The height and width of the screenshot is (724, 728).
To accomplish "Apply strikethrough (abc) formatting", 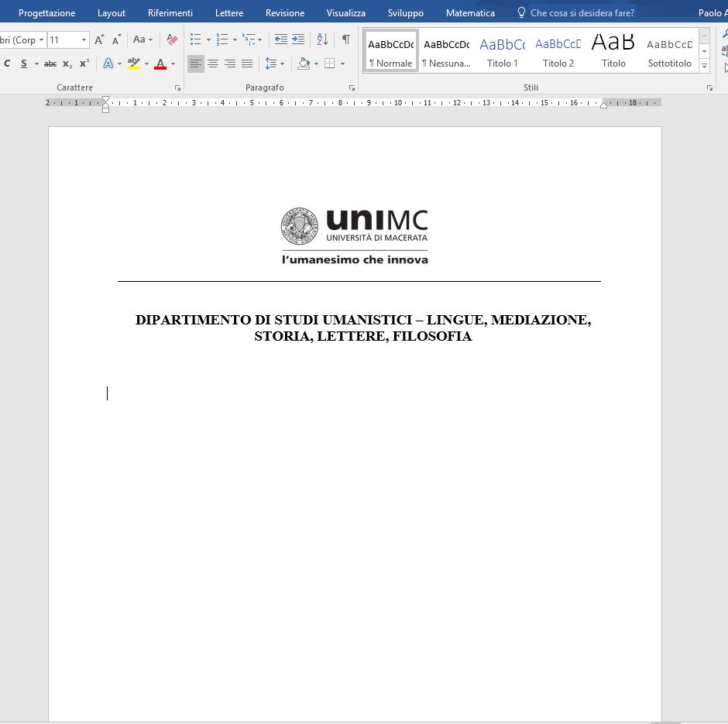I will (50, 63).
